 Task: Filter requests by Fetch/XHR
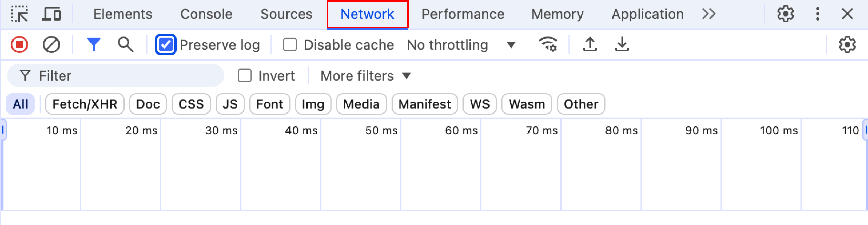click(85, 104)
